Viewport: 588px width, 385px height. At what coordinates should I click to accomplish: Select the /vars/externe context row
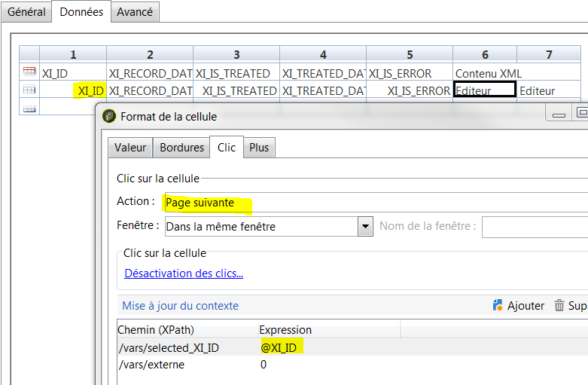(x=151, y=365)
